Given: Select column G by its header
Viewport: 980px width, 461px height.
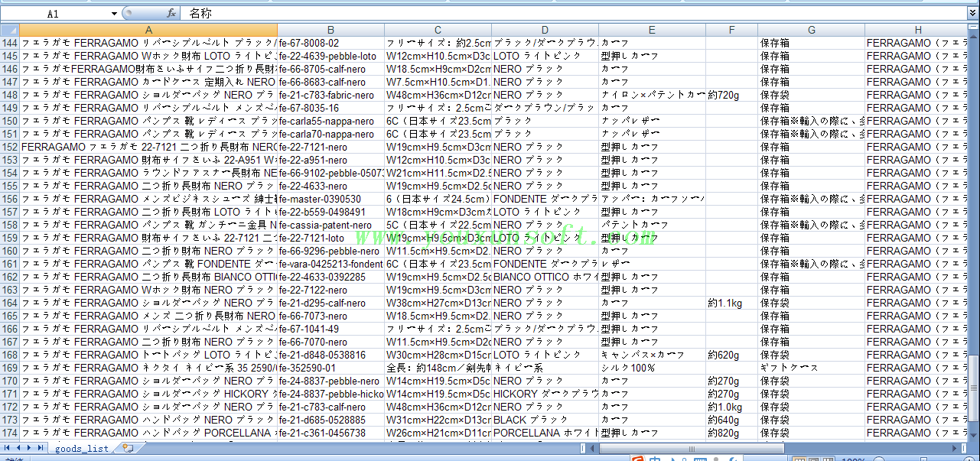Looking at the screenshot, I should click(x=811, y=30).
